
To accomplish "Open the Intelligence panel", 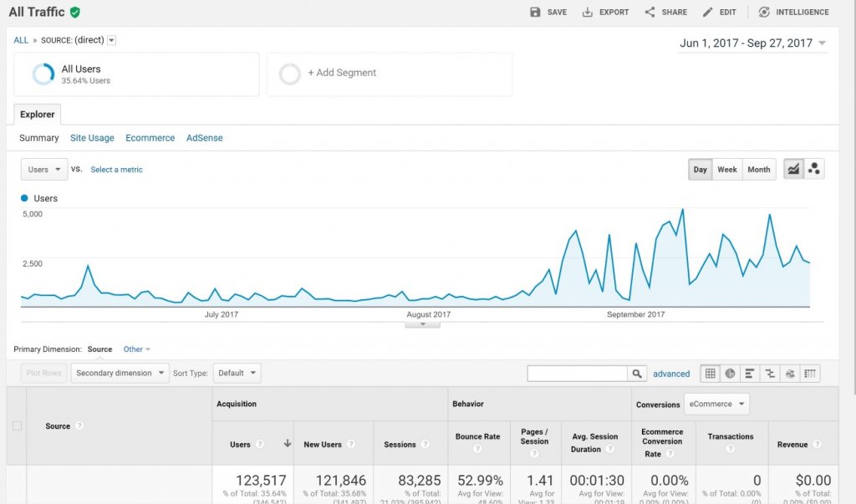I will point(764,13).
